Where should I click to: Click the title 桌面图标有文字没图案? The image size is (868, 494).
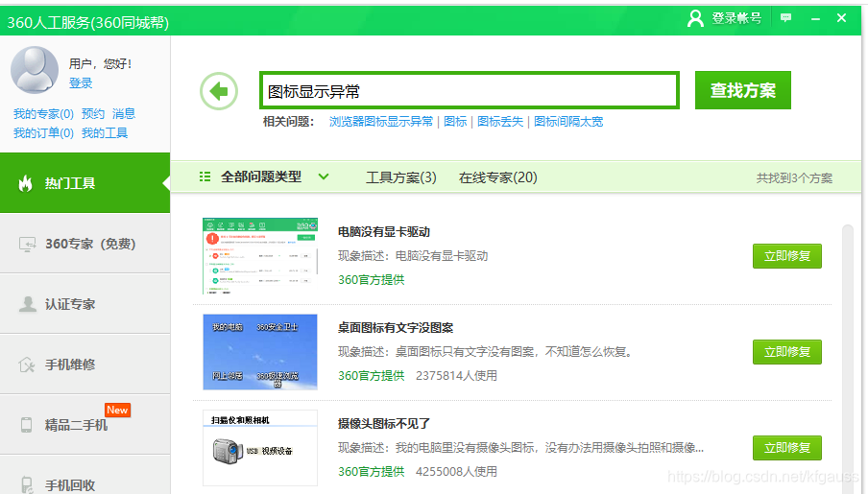coord(396,328)
